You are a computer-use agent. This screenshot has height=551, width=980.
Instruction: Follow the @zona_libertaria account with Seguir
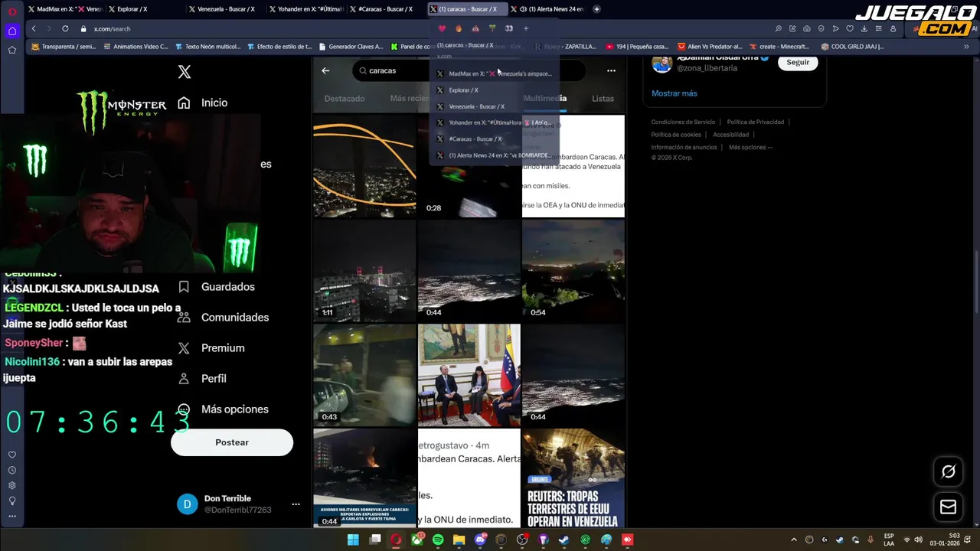tap(798, 62)
